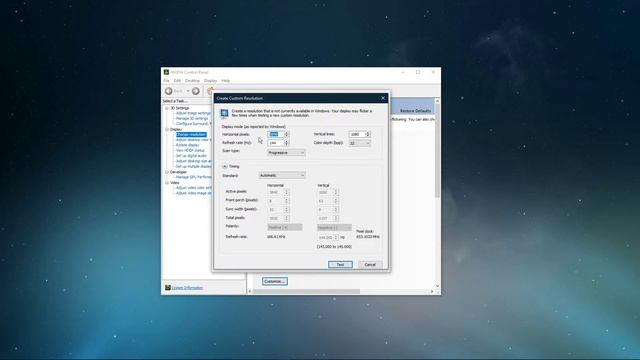
Task: Click the horizontal scrollbar thumb at window bottom
Action: pyautogui.click(x=306, y=291)
